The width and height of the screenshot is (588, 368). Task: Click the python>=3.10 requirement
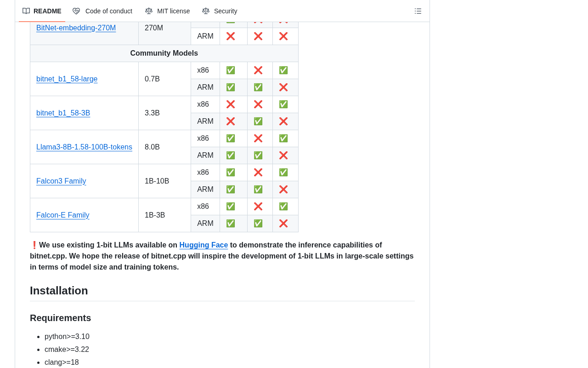click(x=67, y=337)
